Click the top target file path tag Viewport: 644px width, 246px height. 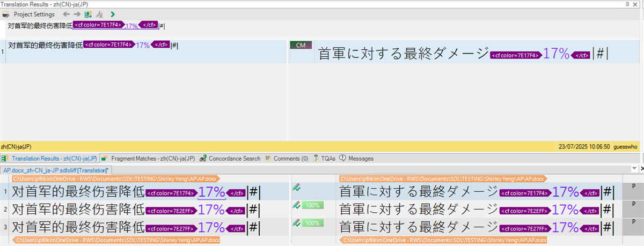pos(443,179)
